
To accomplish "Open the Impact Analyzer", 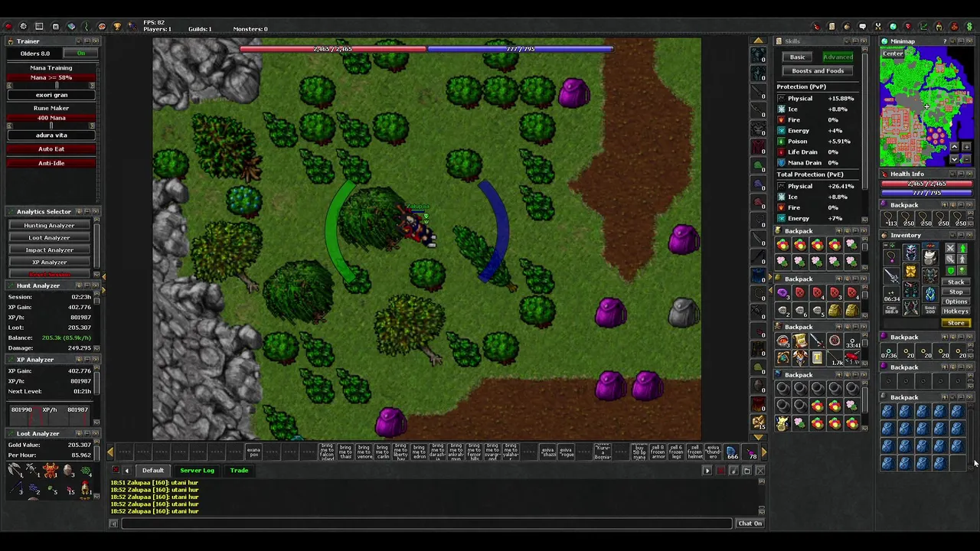I will [49, 250].
